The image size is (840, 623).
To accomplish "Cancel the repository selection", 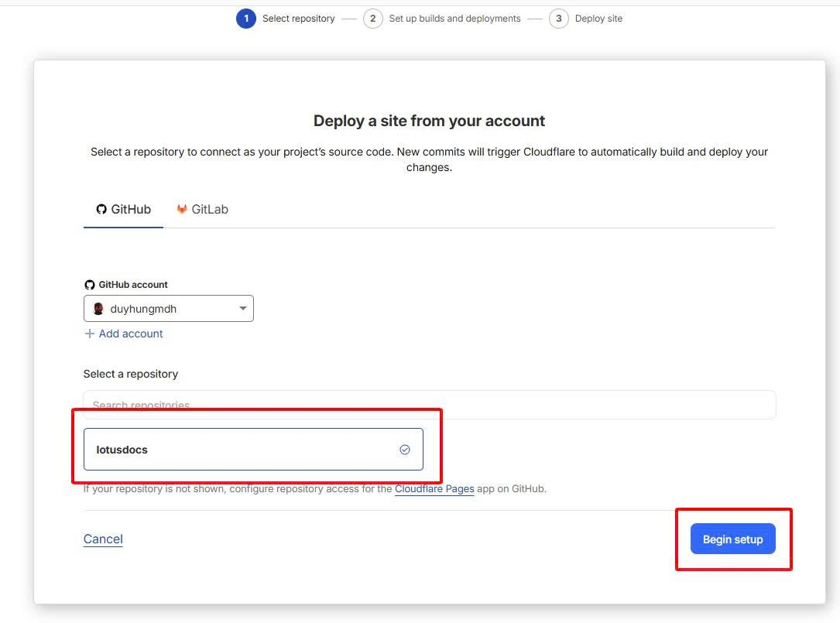I will pos(103,539).
